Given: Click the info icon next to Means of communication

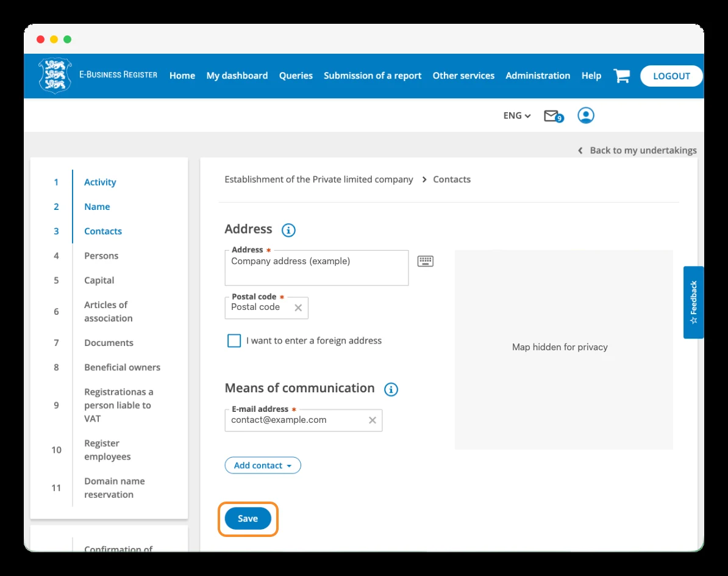Looking at the screenshot, I should click(391, 389).
